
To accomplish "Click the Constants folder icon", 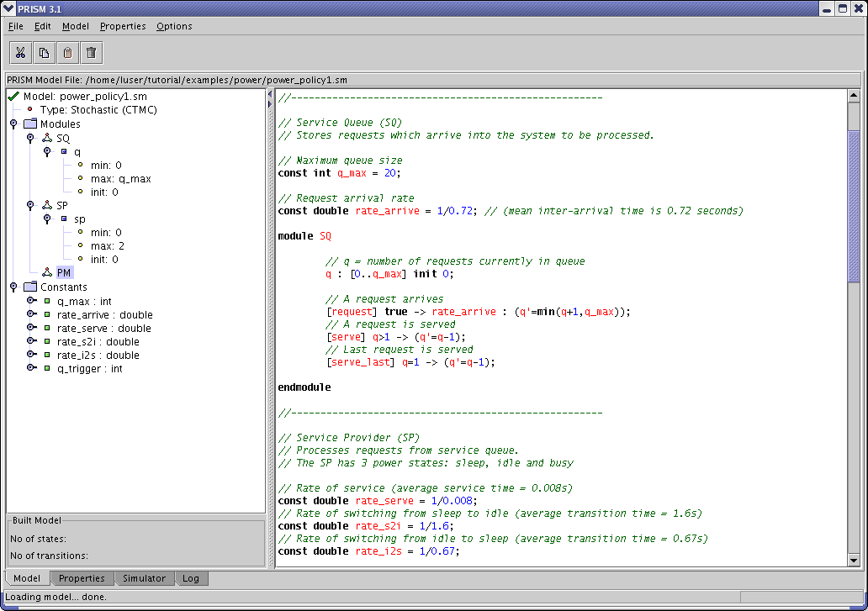I will [x=30, y=287].
